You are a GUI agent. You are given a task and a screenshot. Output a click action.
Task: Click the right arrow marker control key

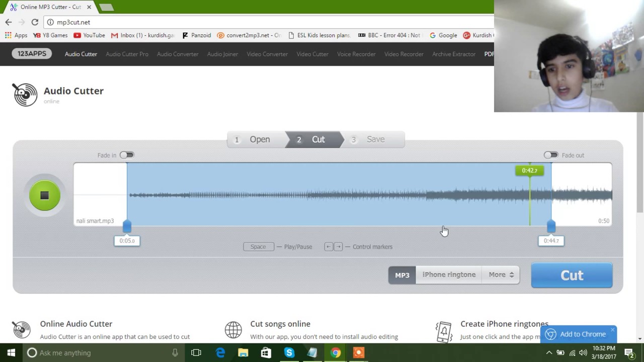(339, 247)
